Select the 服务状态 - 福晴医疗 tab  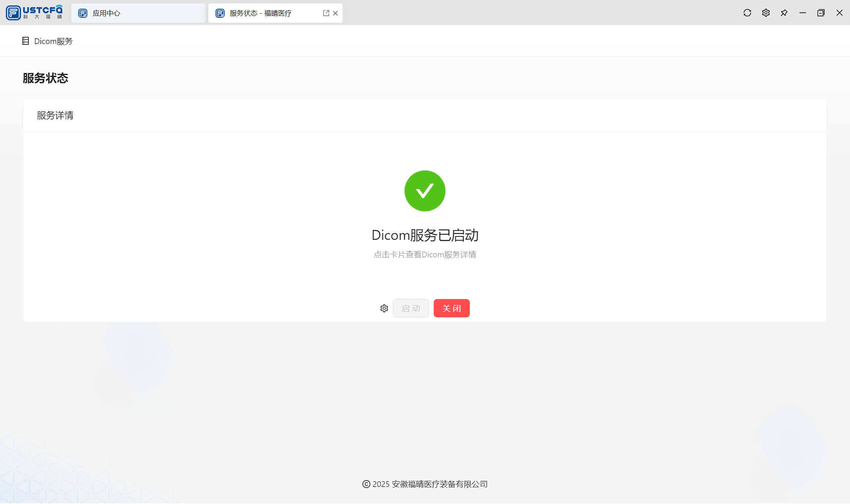(260, 13)
